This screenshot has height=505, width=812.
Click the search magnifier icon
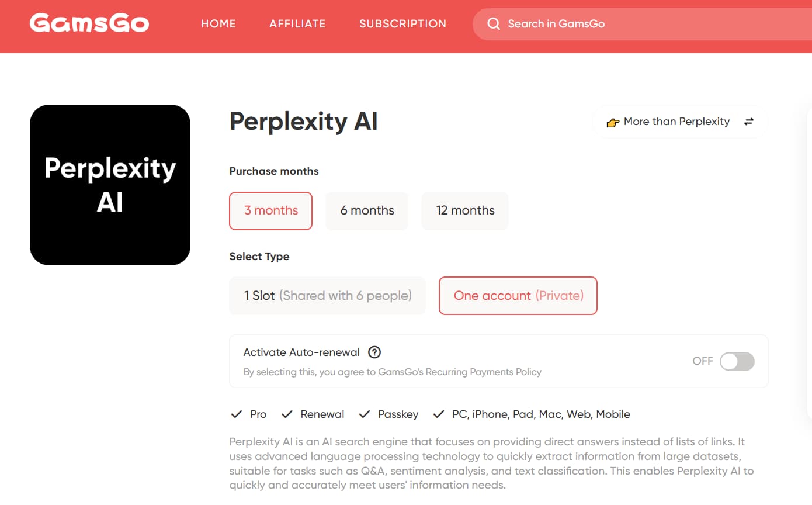494,24
